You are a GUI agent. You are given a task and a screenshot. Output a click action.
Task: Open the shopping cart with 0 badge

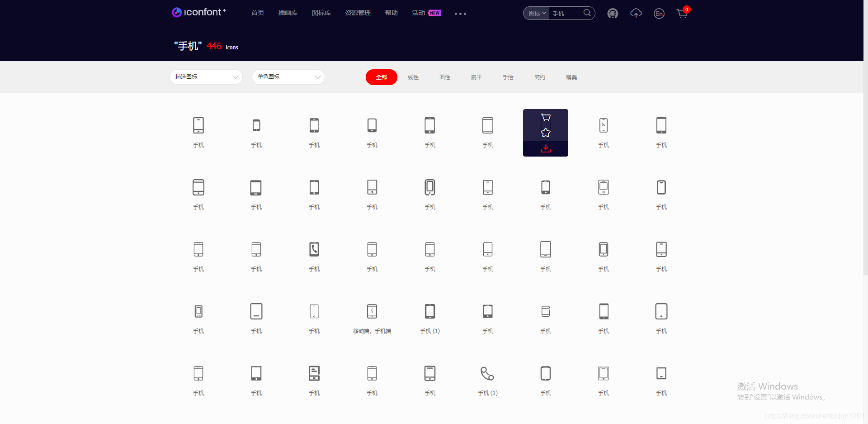pos(682,14)
